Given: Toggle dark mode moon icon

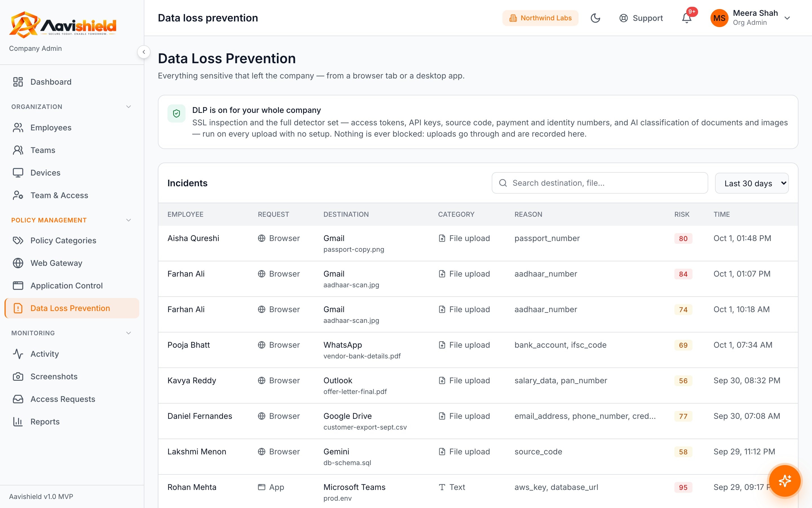Looking at the screenshot, I should point(595,18).
